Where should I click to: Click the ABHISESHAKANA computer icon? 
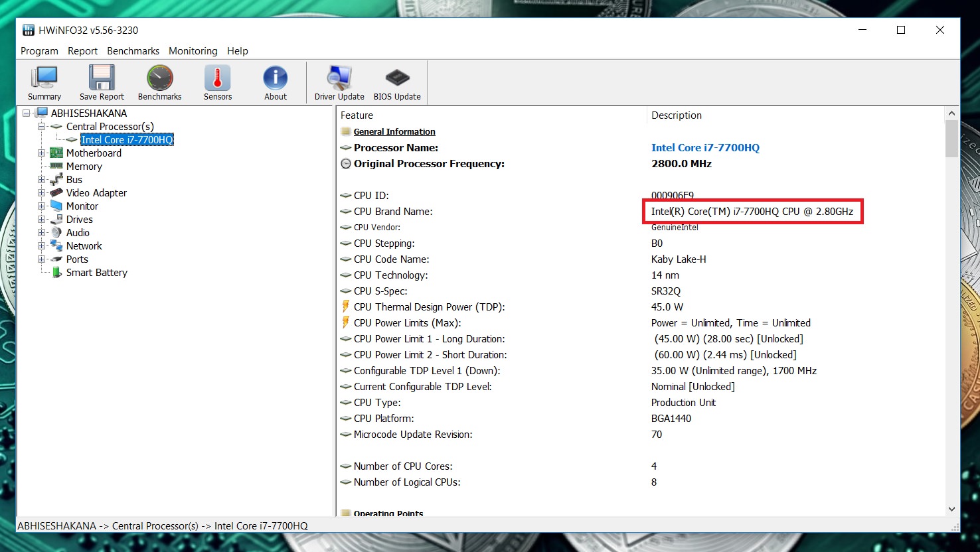pyautogui.click(x=42, y=113)
